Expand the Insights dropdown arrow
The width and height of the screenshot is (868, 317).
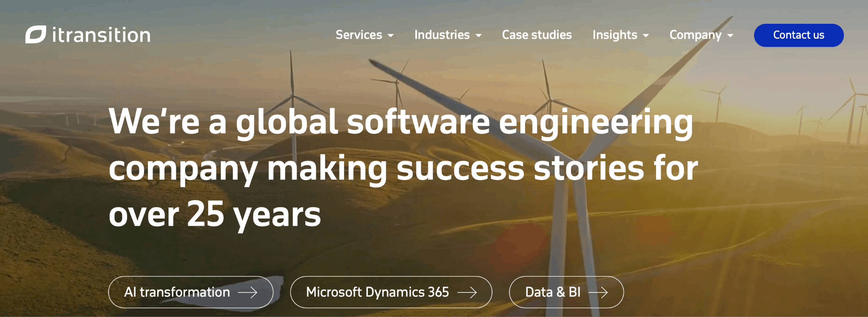pyautogui.click(x=646, y=36)
